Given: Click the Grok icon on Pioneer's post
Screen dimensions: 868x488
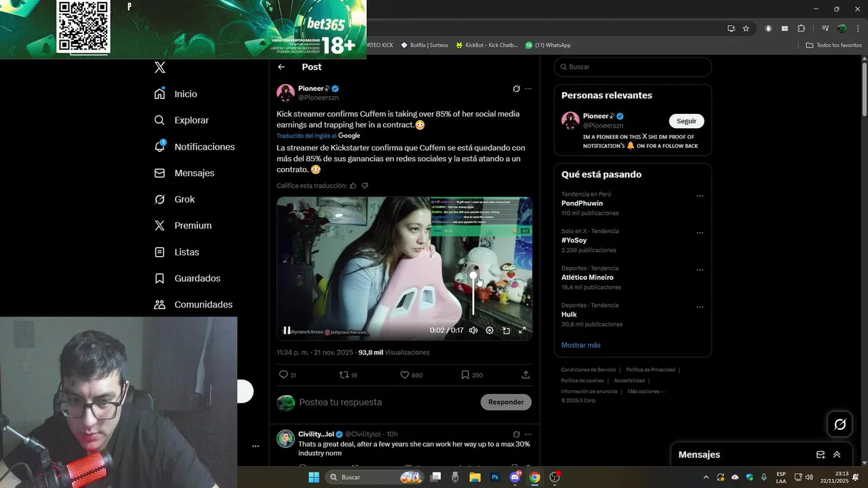Looking at the screenshot, I should pos(516,89).
